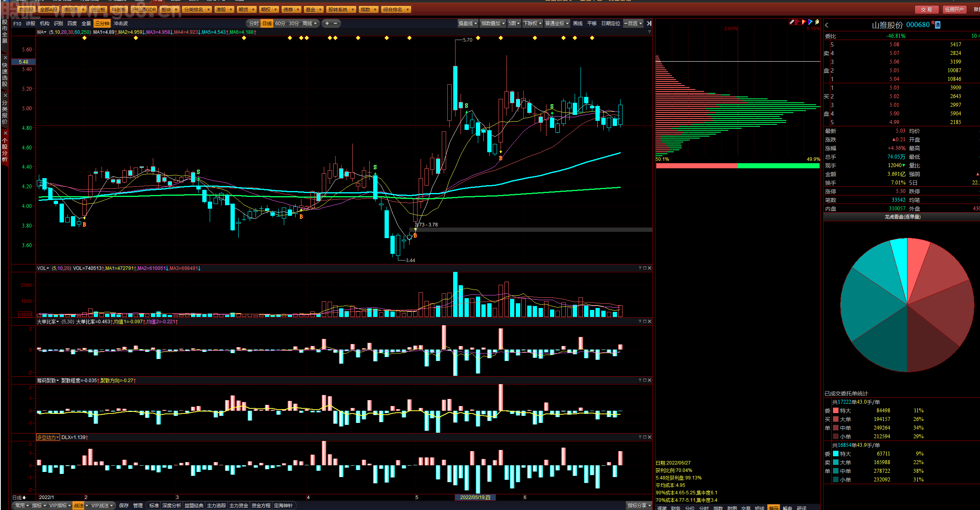
Task: Click the 通 badge next to 000680
Action: click(x=937, y=25)
